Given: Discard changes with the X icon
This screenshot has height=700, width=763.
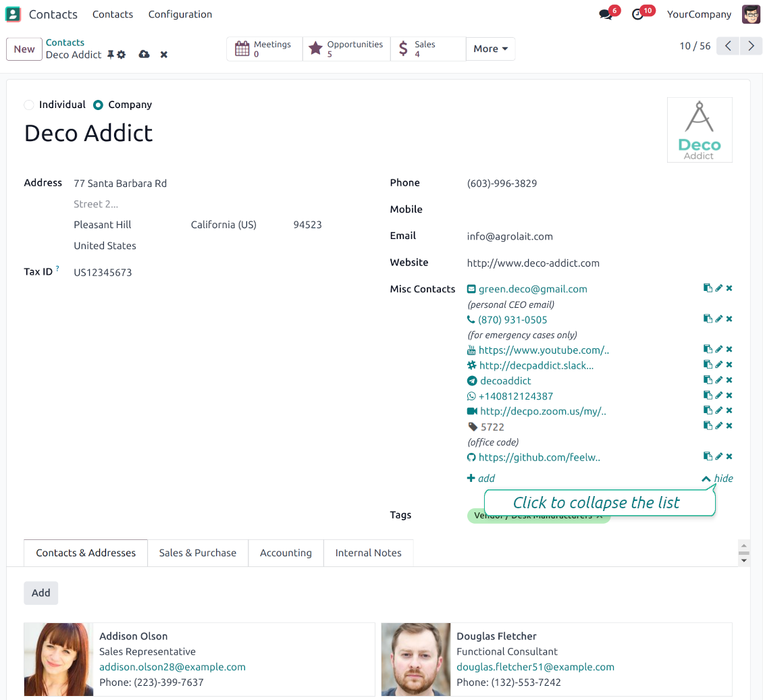Looking at the screenshot, I should tap(164, 55).
